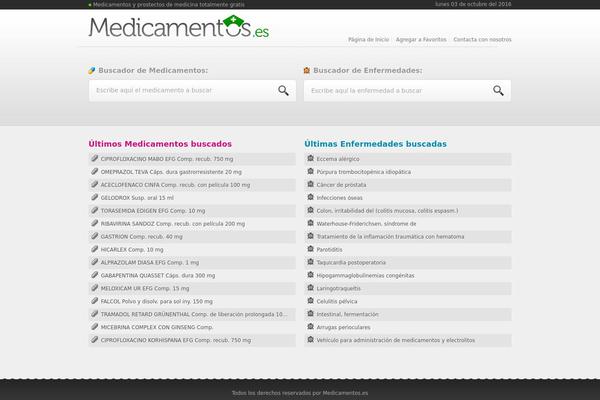Open Waterhouse-Friderichsen, síndrome de entry
Viewport: 600px width, 400px height.
coord(366,224)
